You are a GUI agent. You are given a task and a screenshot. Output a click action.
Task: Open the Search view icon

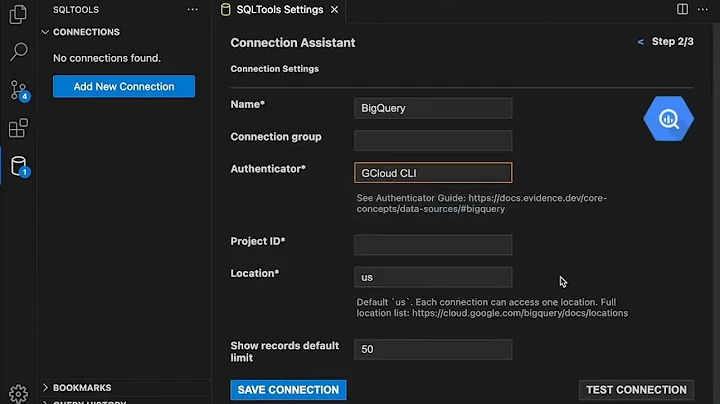pyautogui.click(x=18, y=52)
